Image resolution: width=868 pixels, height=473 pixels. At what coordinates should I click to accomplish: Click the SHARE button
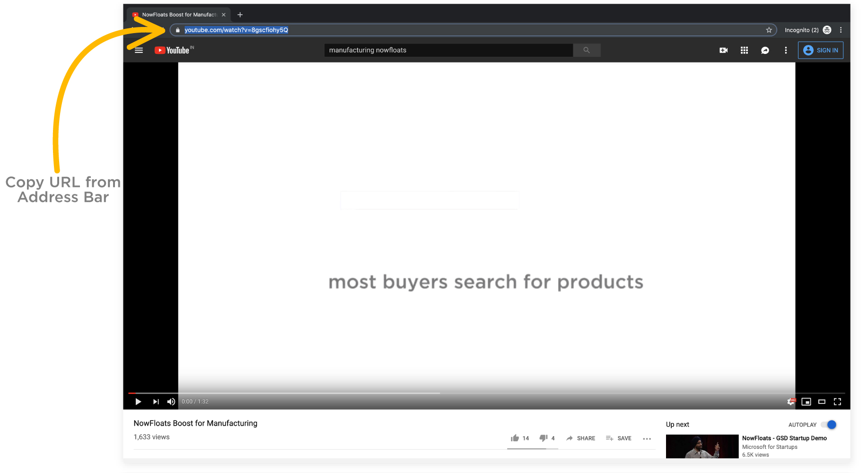click(x=581, y=438)
